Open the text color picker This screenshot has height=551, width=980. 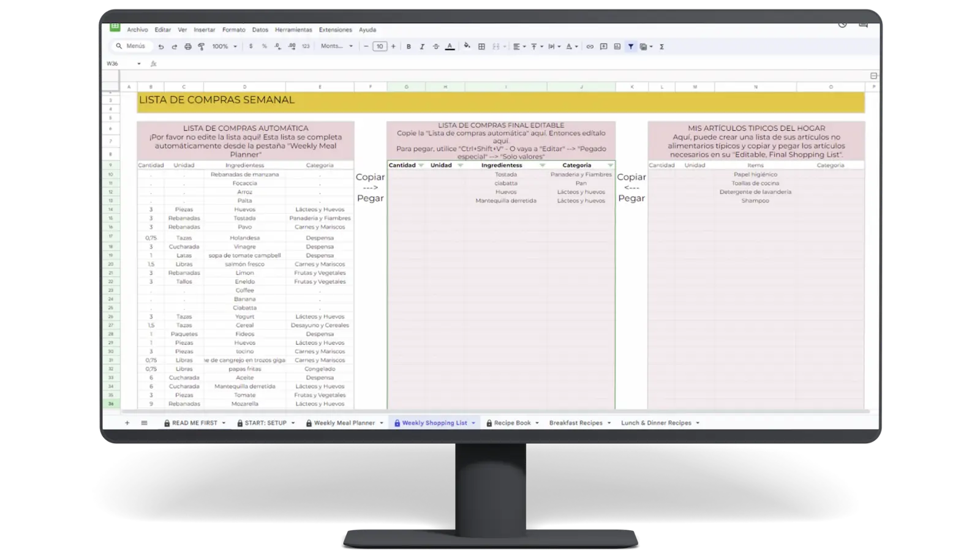[450, 47]
